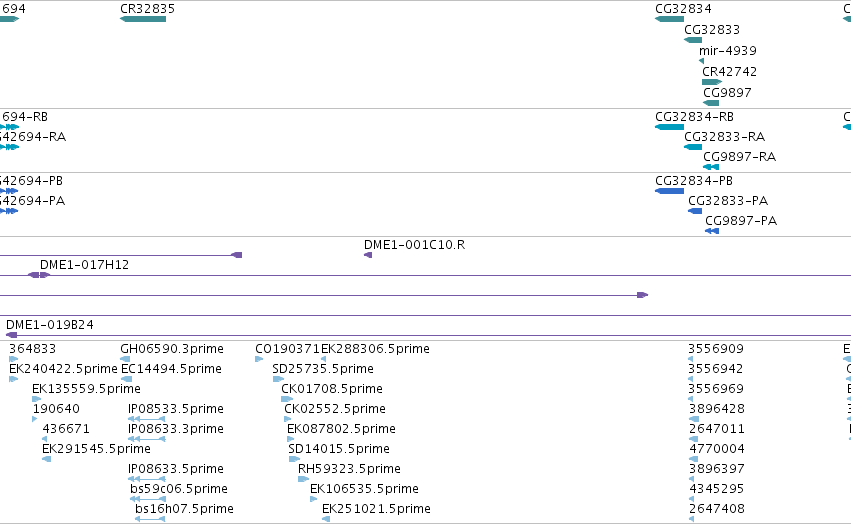This screenshot has width=851, height=524.
Task: Choose the CG9897 gene label
Action: pos(727,93)
